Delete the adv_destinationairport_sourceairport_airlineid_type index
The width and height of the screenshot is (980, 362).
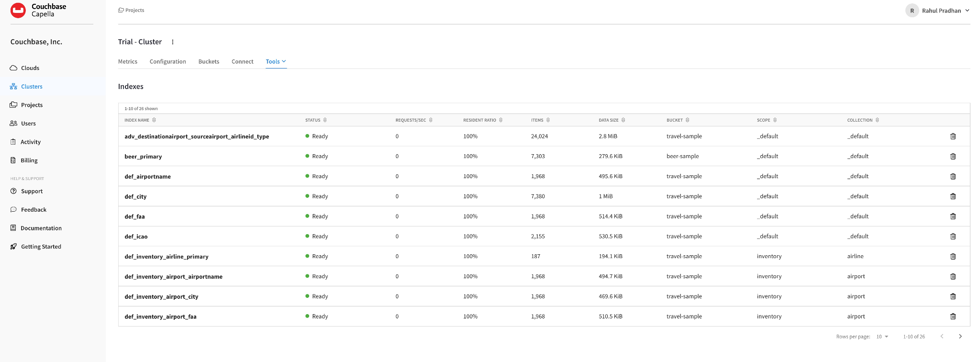(x=953, y=136)
